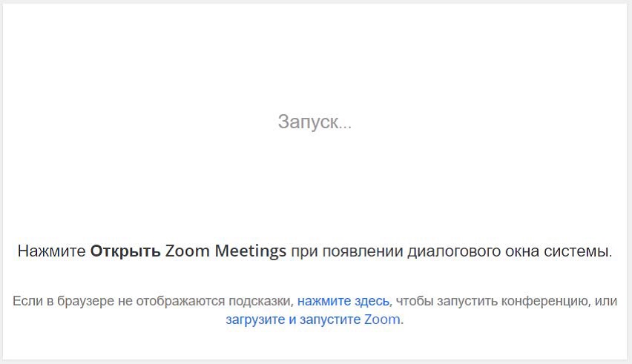Click the word "здесь" in the blue link
Screen dimensions: 632x364
(372, 301)
